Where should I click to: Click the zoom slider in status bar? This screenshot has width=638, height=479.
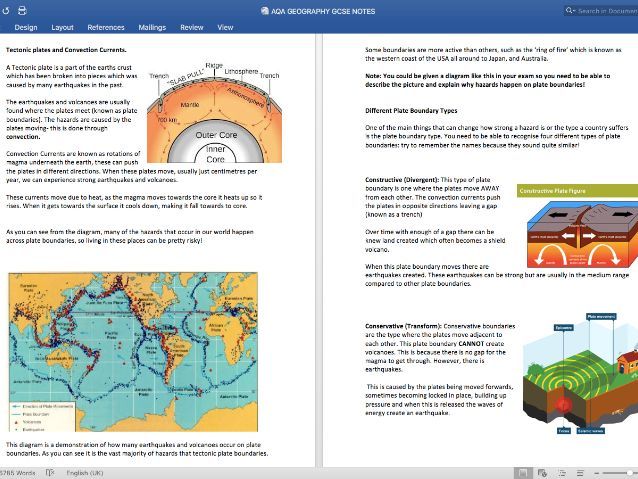coord(620,473)
